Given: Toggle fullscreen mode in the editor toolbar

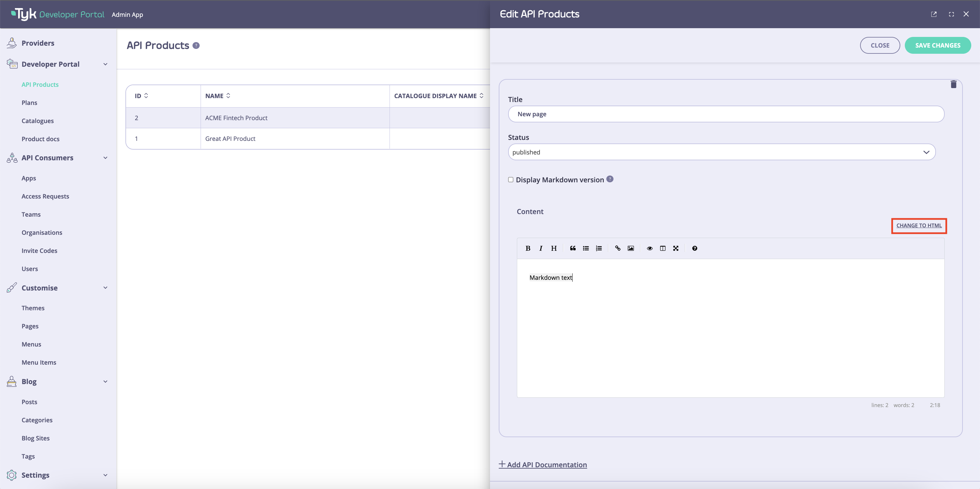Looking at the screenshot, I should tap(676, 248).
